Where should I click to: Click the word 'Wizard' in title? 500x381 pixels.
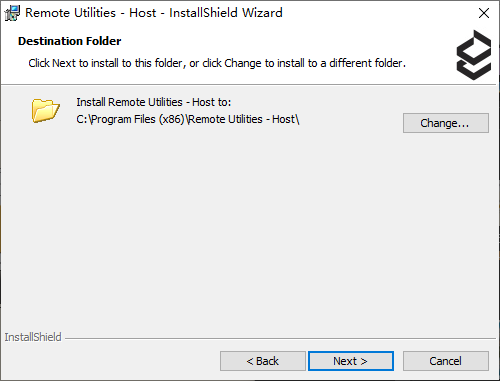(x=262, y=13)
